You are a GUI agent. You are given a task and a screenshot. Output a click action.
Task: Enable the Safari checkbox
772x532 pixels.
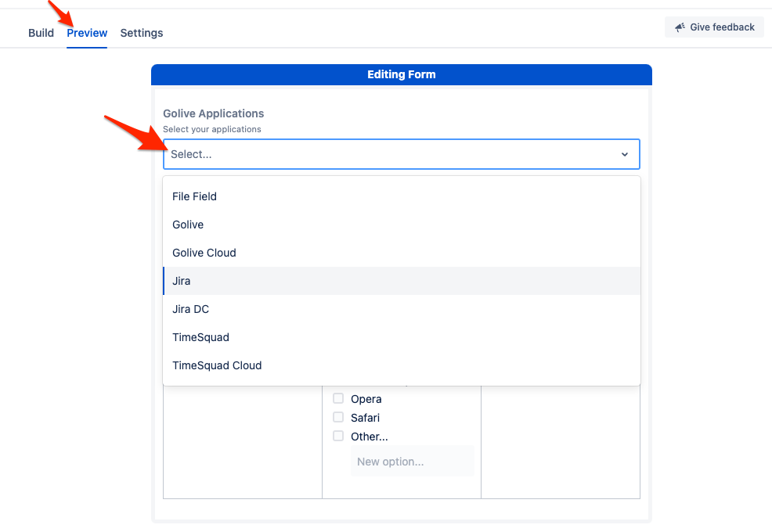[x=338, y=418]
